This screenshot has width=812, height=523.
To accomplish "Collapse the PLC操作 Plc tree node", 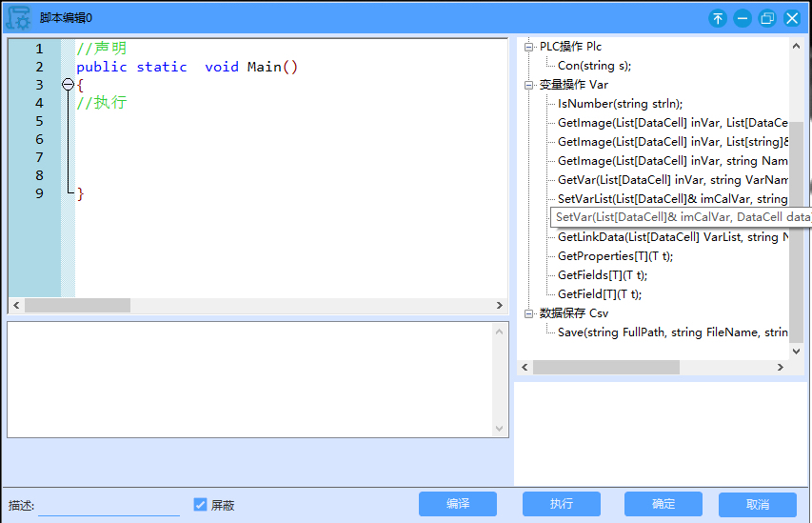I will [528, 47].
